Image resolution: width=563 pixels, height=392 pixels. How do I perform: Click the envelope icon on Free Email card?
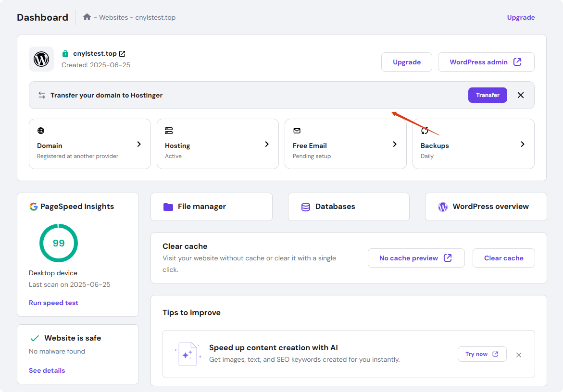[297, 131]
